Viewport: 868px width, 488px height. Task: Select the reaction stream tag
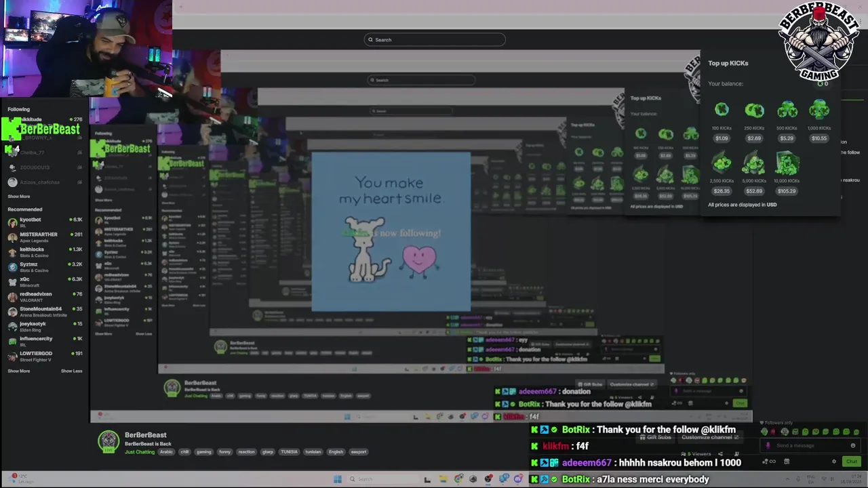click(246, 452)
